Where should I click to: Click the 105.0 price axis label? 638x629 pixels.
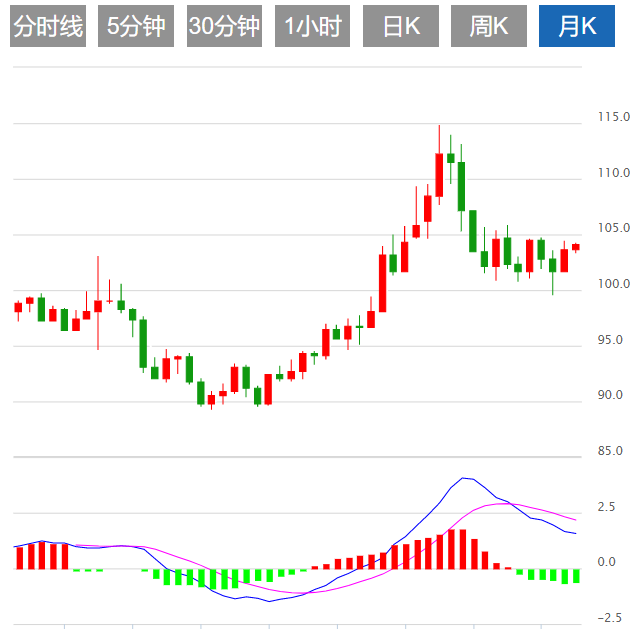point(614,228)
